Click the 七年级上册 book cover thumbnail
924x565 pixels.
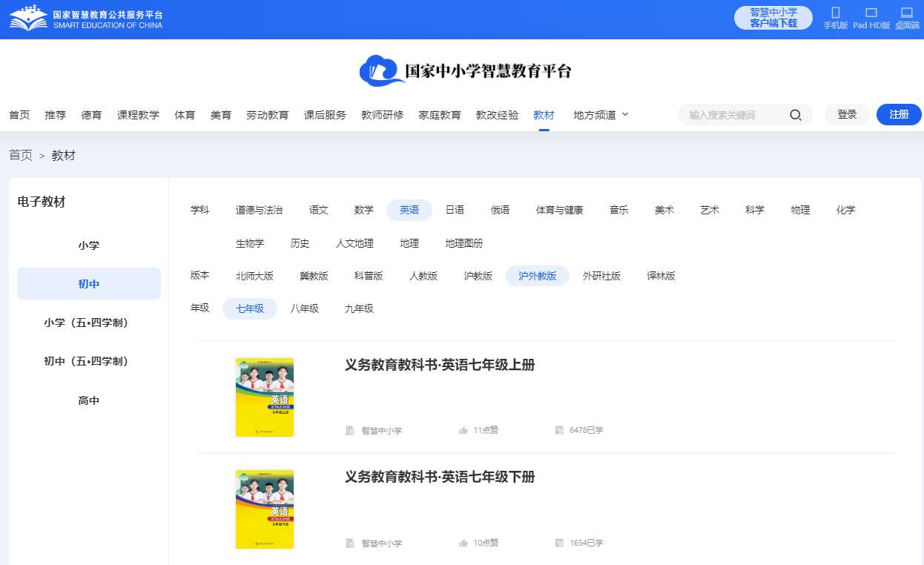tap(265, 397)
